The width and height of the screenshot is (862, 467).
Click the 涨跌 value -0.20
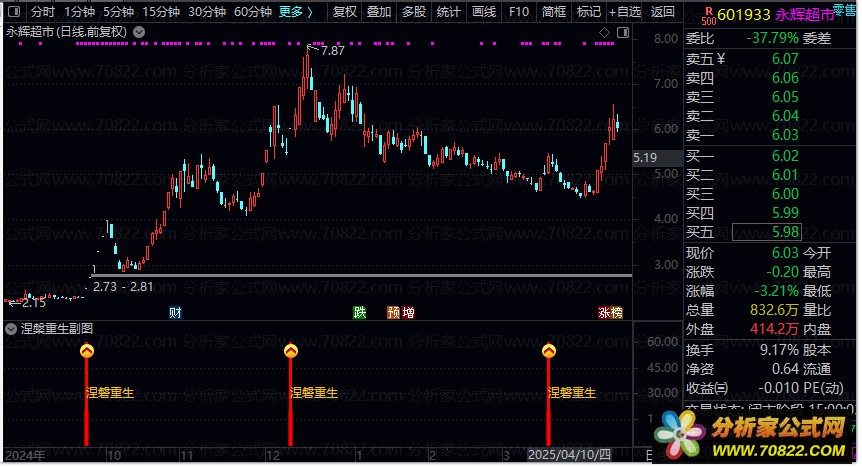[782, 272]
